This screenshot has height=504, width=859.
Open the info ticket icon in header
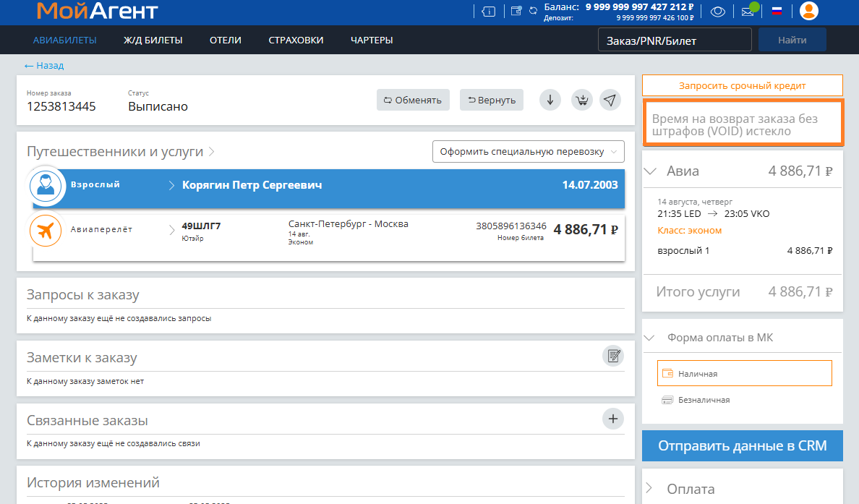[x=489, y=11]
